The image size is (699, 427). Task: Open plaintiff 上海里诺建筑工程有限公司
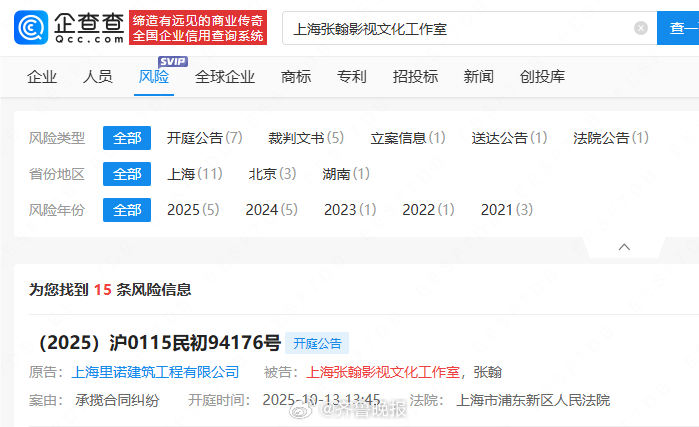(x=156, y=372)
